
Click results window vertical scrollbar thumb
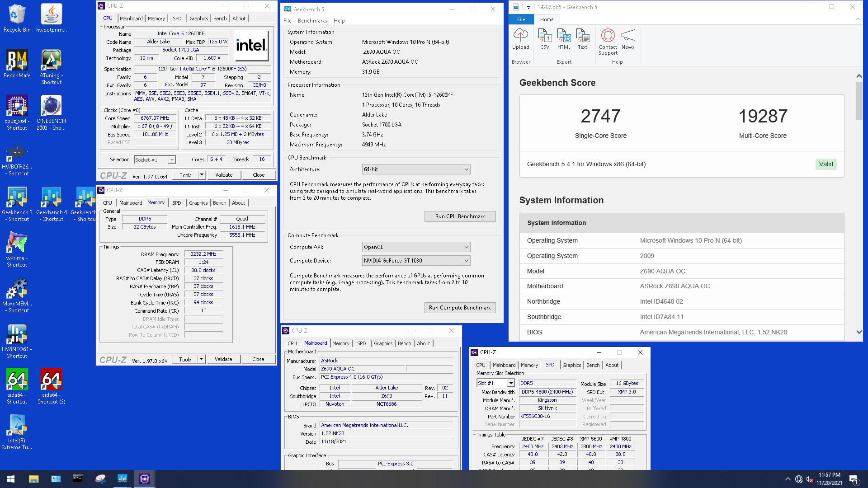coord(859,100)
